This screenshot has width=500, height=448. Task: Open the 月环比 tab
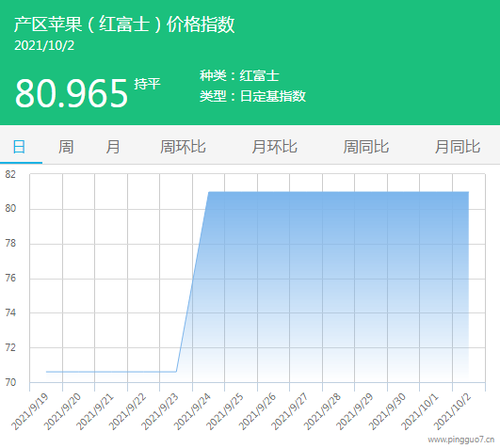click(274, 147)
